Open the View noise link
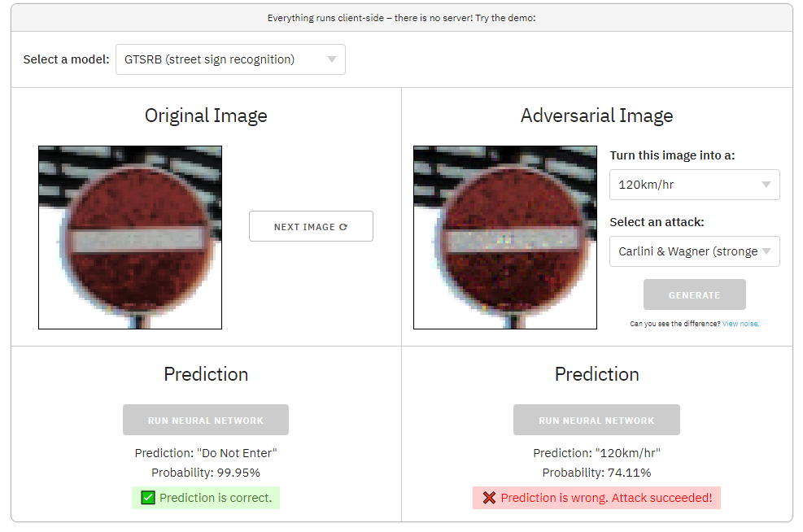 740,324
